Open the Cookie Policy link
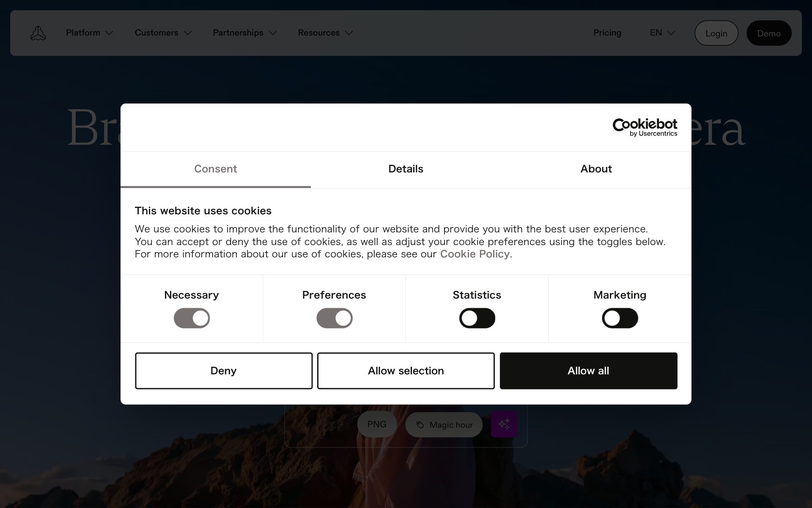Viewport: 812px width, 508px height. [x=475, y=254]
